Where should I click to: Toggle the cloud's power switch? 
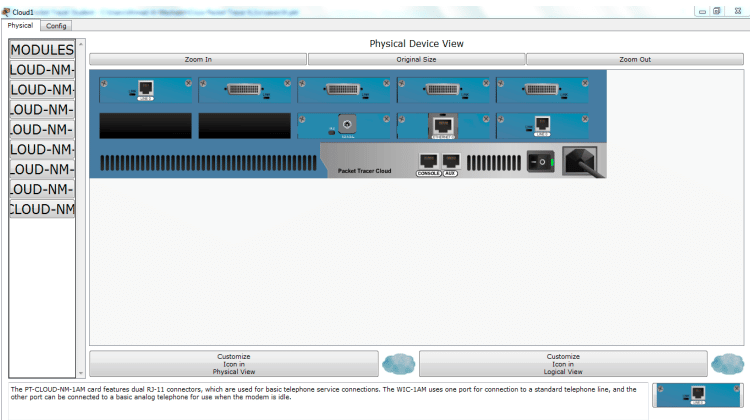(540, 162)
